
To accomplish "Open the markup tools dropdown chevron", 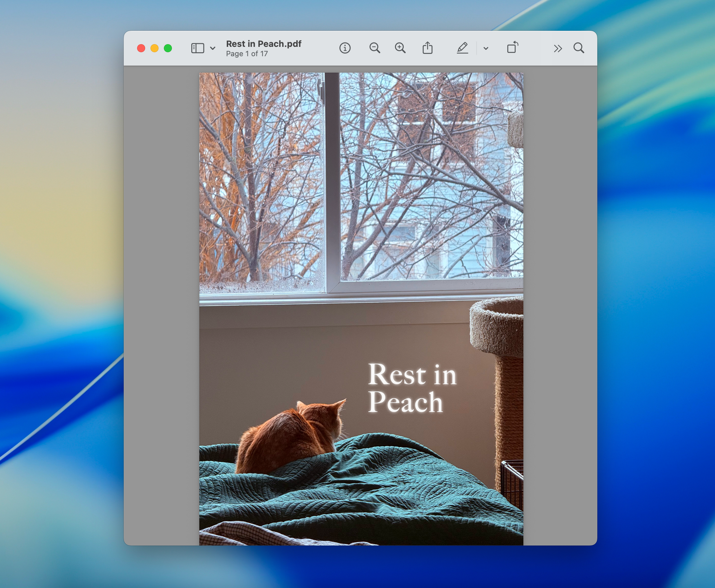I will (485, 48).
